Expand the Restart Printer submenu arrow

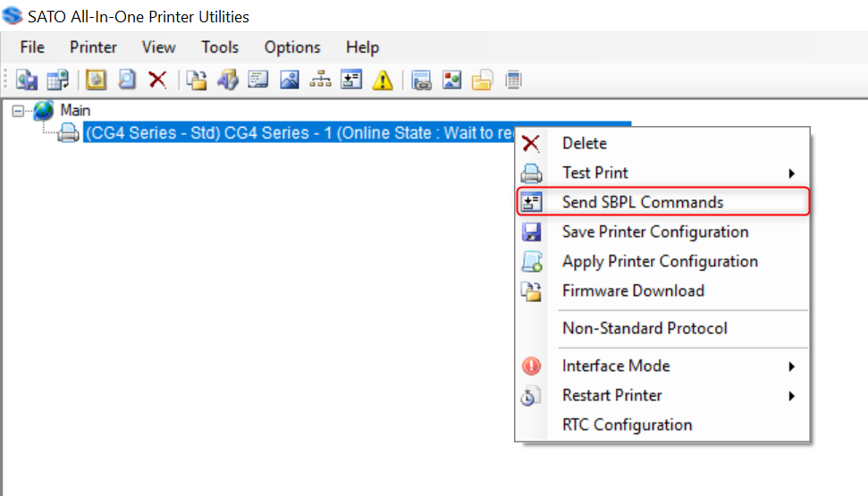tap(792, 396)
